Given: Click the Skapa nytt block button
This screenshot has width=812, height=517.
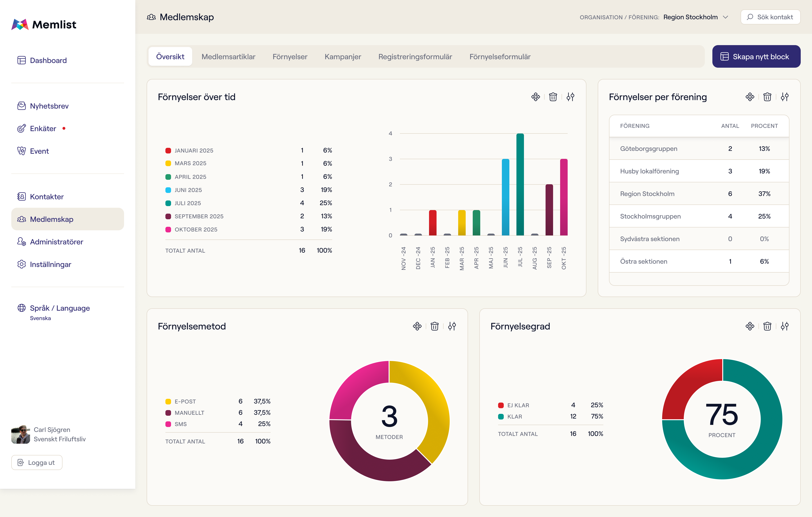Looking at the screenshot, I should (x=756, y=57).
